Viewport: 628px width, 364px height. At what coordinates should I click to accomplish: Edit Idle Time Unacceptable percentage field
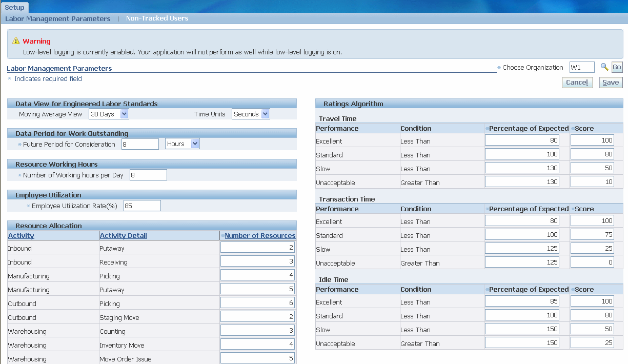tap(522, 343)
